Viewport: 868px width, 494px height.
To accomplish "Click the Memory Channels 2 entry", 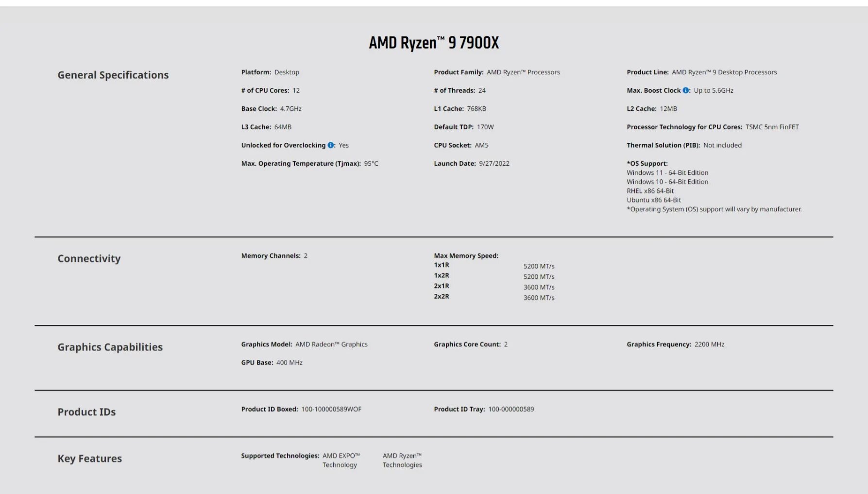I will (x=274, y=256).
